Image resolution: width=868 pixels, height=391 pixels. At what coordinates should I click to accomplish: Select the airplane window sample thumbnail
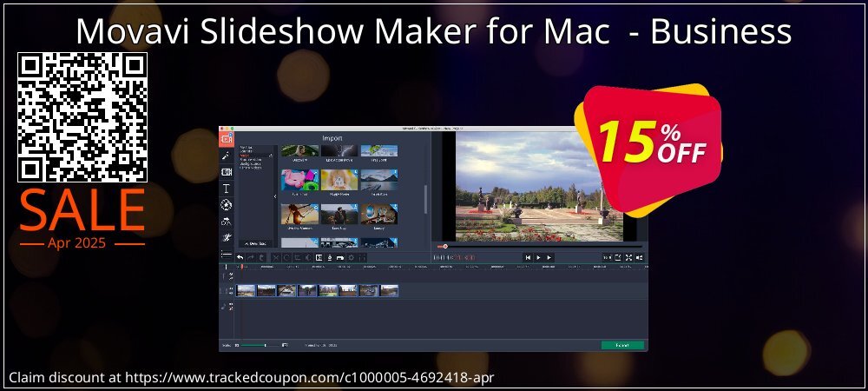pyautogui.click(x=379, y=215)
